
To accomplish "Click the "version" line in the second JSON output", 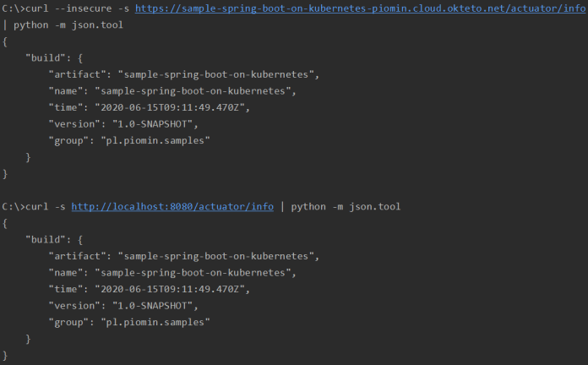I will tap(128, 305).
